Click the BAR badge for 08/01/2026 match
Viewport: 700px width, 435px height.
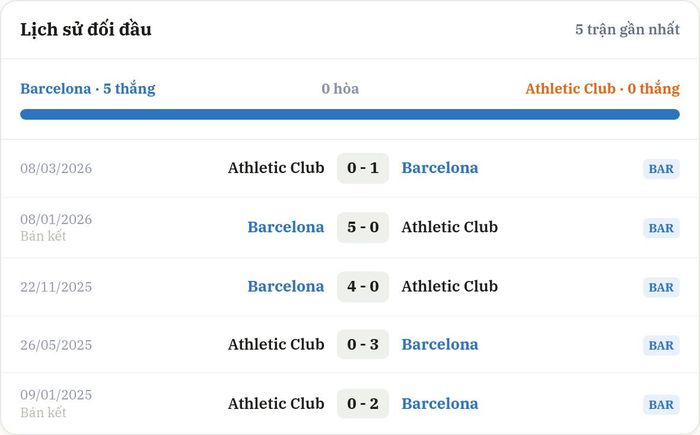click(x=661, y=228)
